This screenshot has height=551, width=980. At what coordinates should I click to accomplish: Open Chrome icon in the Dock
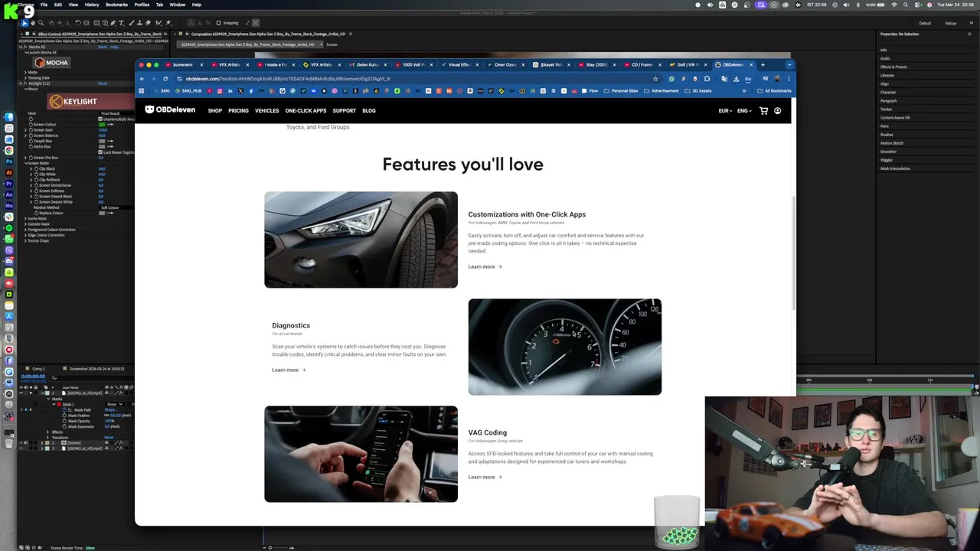[x=9, y=151]
